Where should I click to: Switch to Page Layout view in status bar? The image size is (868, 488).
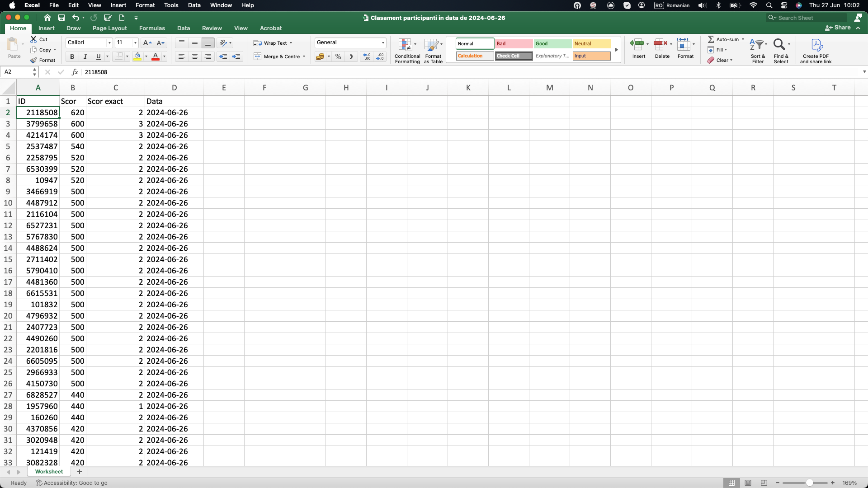(x=748, y=483)
